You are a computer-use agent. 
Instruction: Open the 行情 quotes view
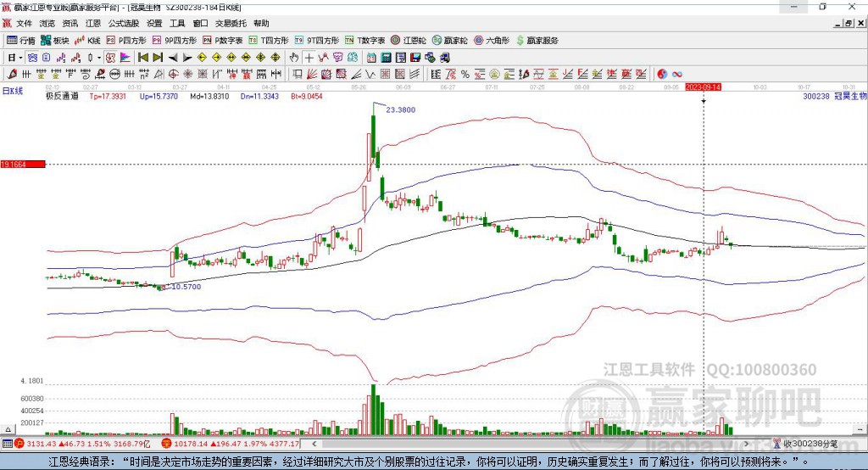(x=20, y=41)
